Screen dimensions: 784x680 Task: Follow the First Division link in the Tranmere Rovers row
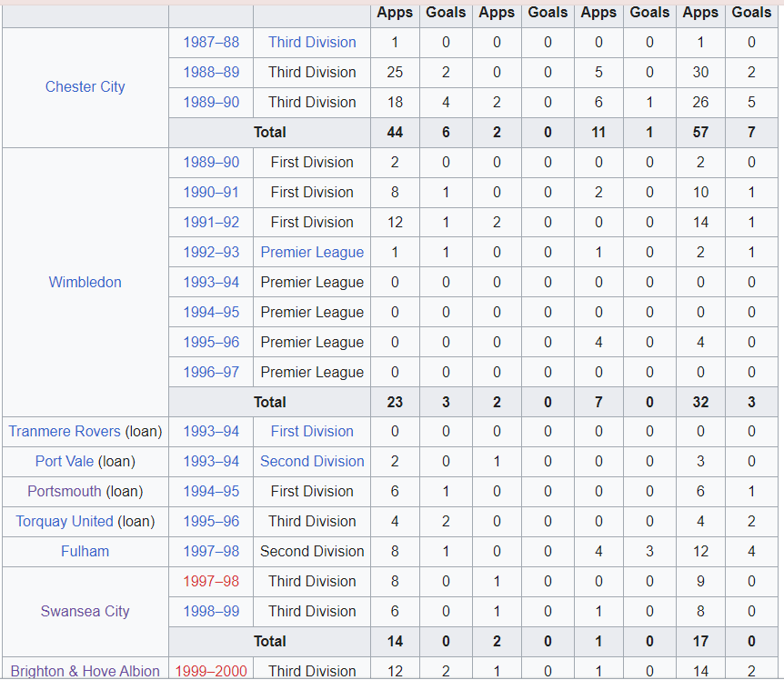pyautogui.click(x=312, y=431)
